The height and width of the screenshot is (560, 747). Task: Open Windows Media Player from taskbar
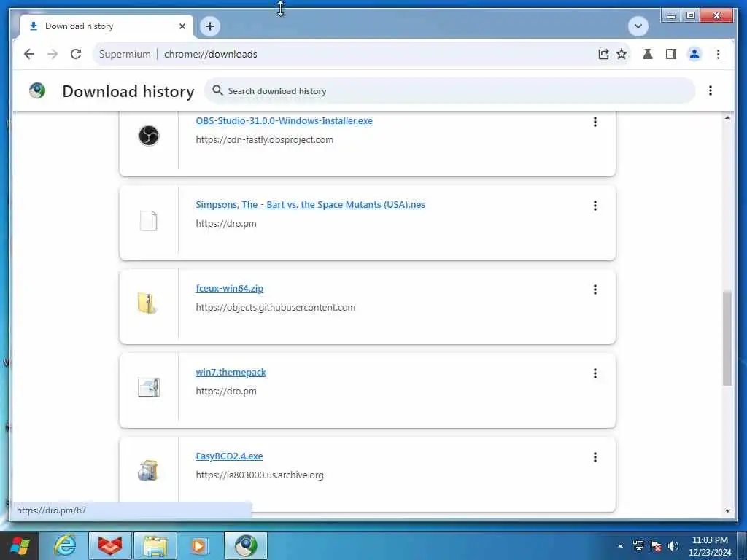[200, 545]
